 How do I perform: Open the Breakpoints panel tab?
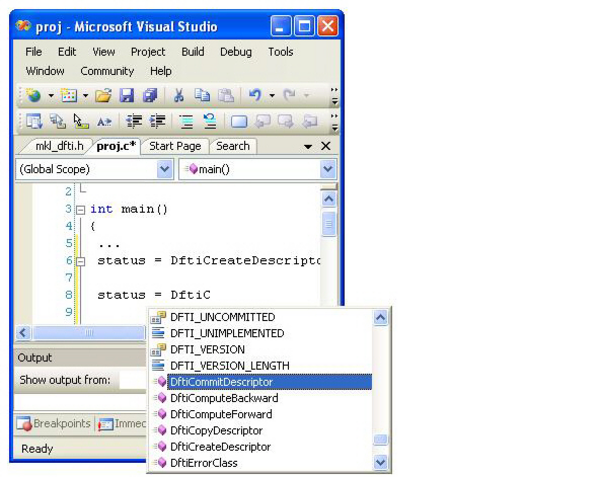[x=54, y=423]
